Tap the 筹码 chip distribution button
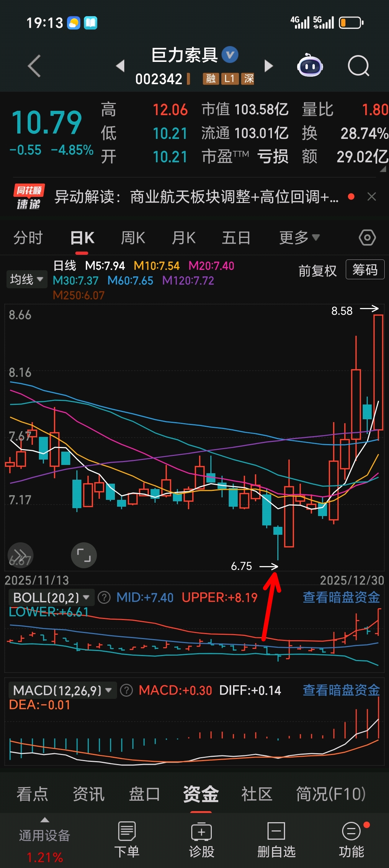 [365, 270]
